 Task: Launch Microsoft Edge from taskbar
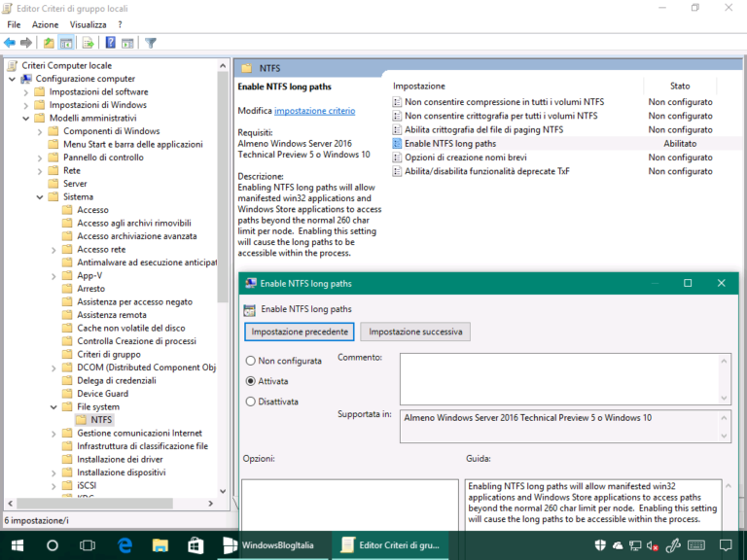pos(124,545)
